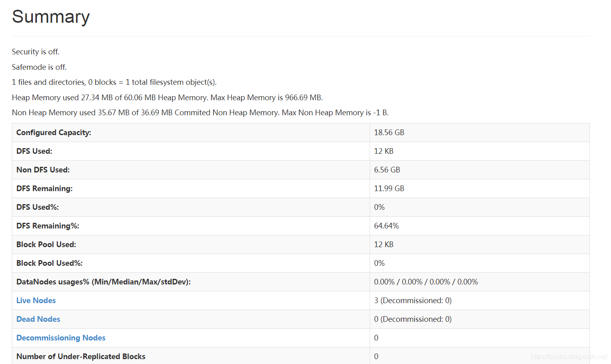Click the 'Block Pool Used:' label
Screen dimensions: 611x364
(x=46, y=244)
